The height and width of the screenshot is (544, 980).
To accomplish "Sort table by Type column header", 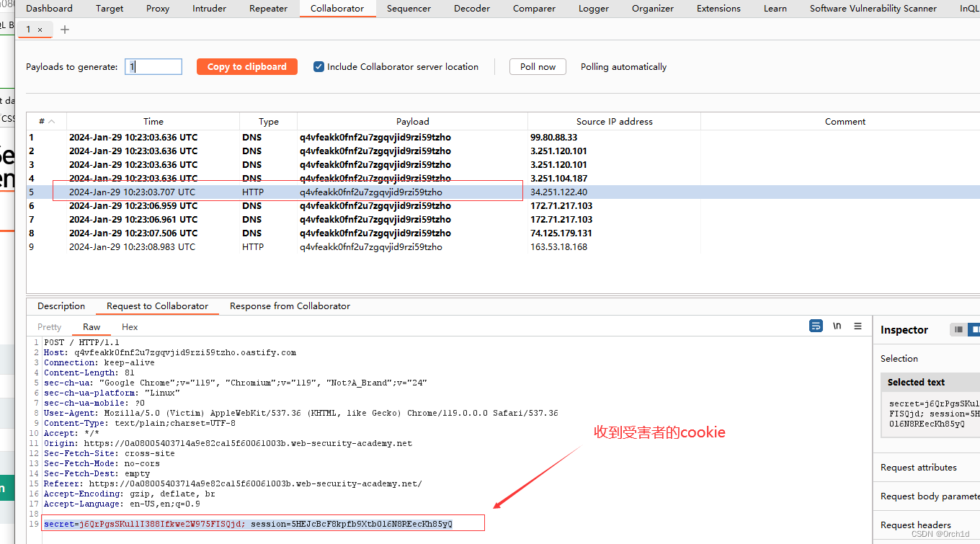I will (x=268, y=121).
